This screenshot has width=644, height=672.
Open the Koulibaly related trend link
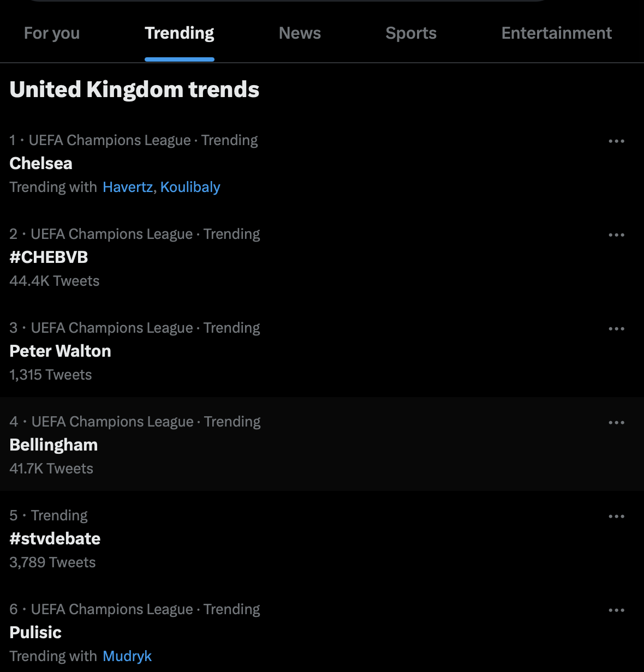click(190, 187)
